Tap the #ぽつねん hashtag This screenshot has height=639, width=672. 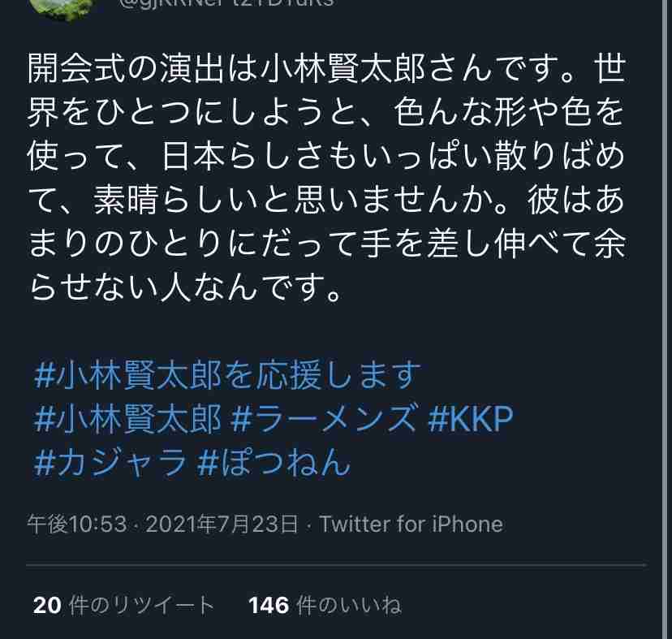pos(274,463)
